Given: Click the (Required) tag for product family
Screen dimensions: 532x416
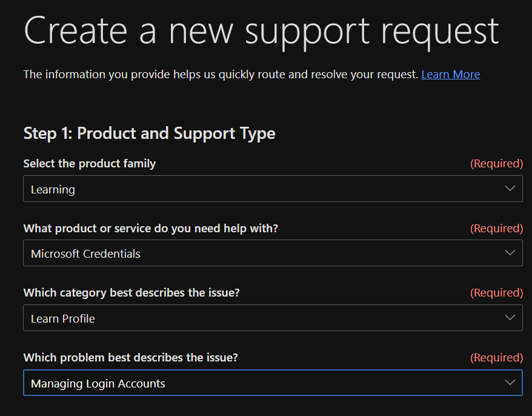Looking at the screenshot, I should coord(497,164).
